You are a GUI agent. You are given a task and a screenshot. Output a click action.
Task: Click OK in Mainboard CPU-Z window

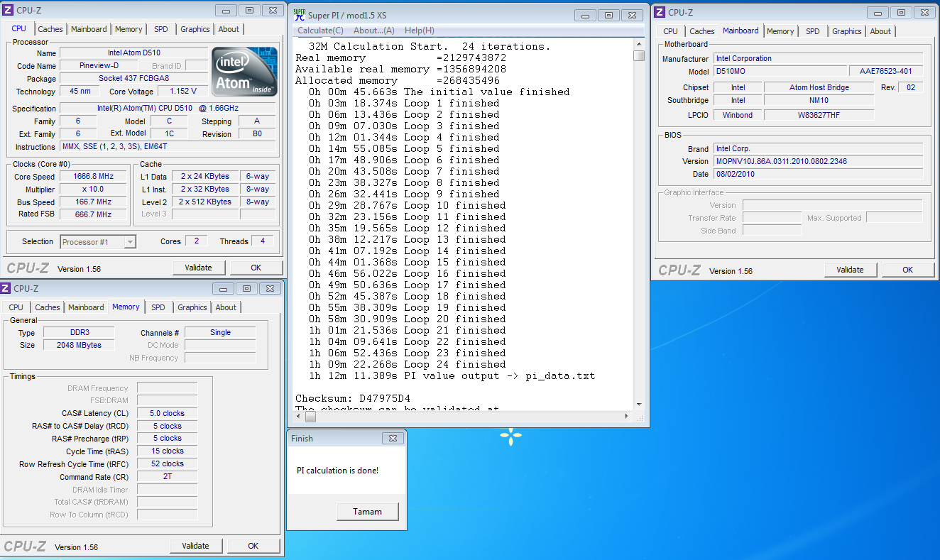tap(908, 270)
